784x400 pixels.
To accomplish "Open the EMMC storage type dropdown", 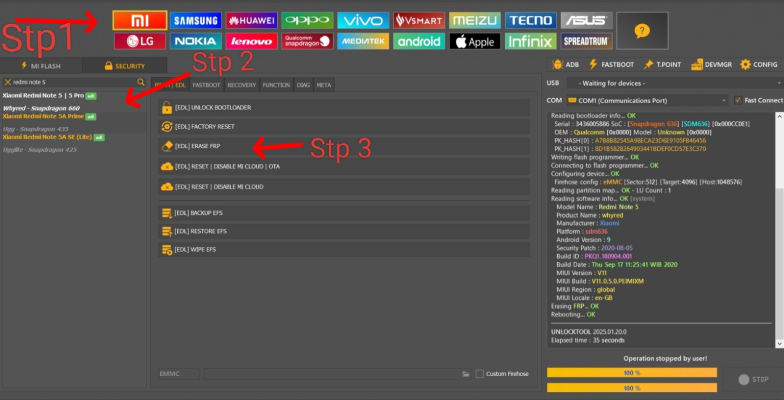I will pos(179,374).
